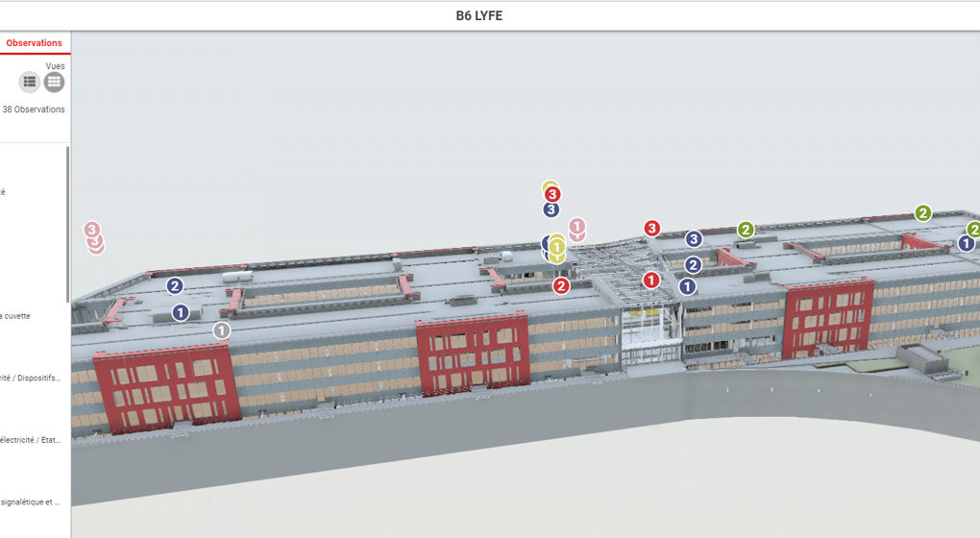The height and width of the screenshot is (538, 980).
Task: Click blue marker 2 on the left roof
Action: [x=174, y=285]
